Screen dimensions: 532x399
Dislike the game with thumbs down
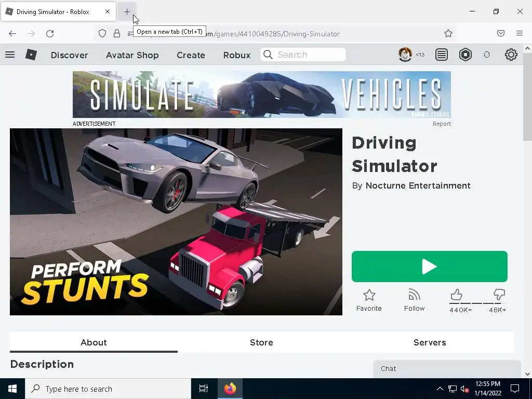(499, 295)
